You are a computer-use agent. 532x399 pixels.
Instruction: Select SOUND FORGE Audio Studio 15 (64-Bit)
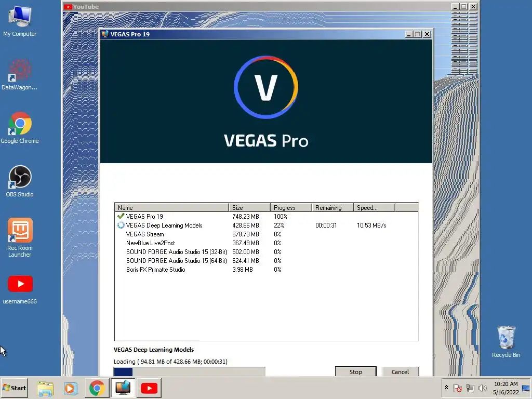267,261
